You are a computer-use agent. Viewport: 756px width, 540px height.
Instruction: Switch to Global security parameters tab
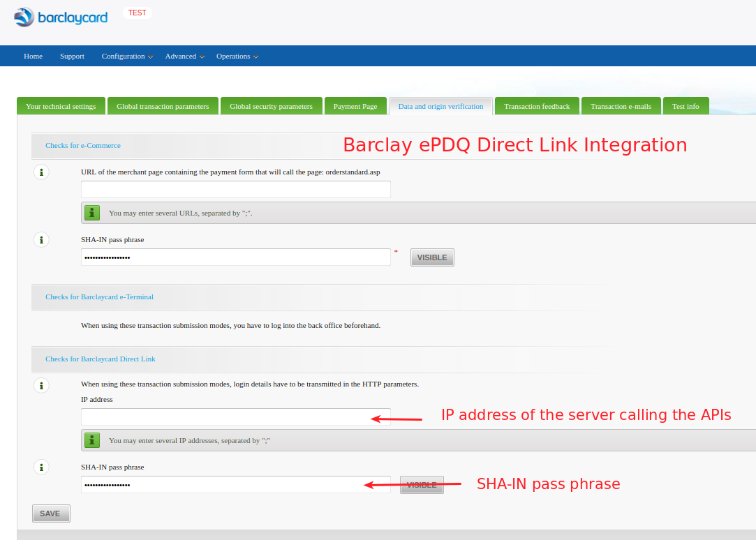pyautogui.click(x=271, y=106)
